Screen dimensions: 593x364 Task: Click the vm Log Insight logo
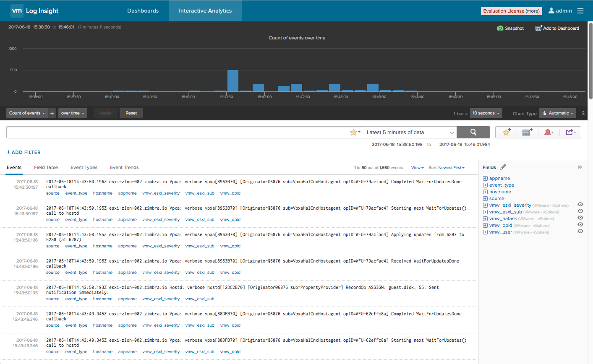[34, 11]
